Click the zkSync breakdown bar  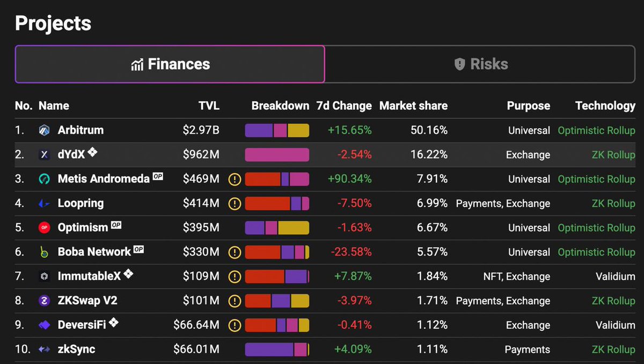pos(277,350)
